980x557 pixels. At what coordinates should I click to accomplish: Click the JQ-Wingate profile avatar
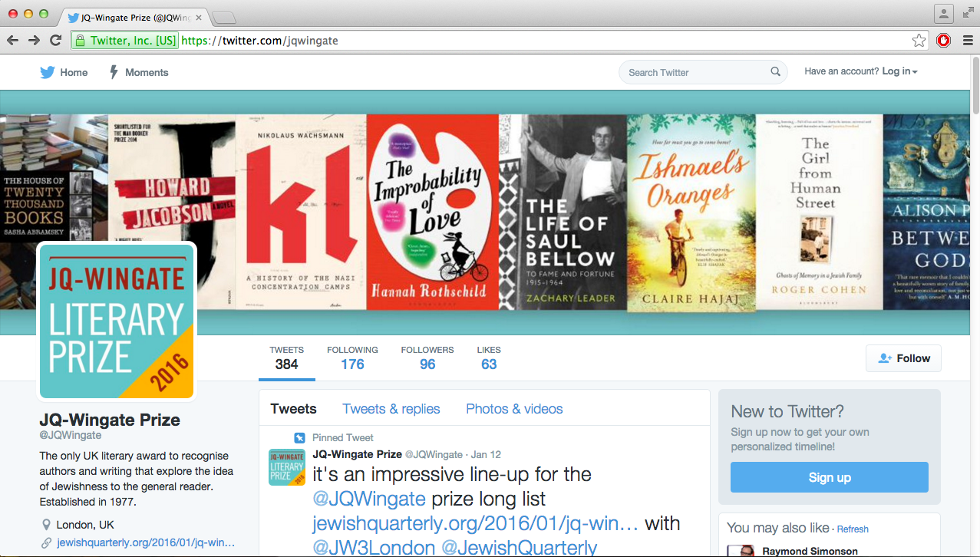coord(116,320)
